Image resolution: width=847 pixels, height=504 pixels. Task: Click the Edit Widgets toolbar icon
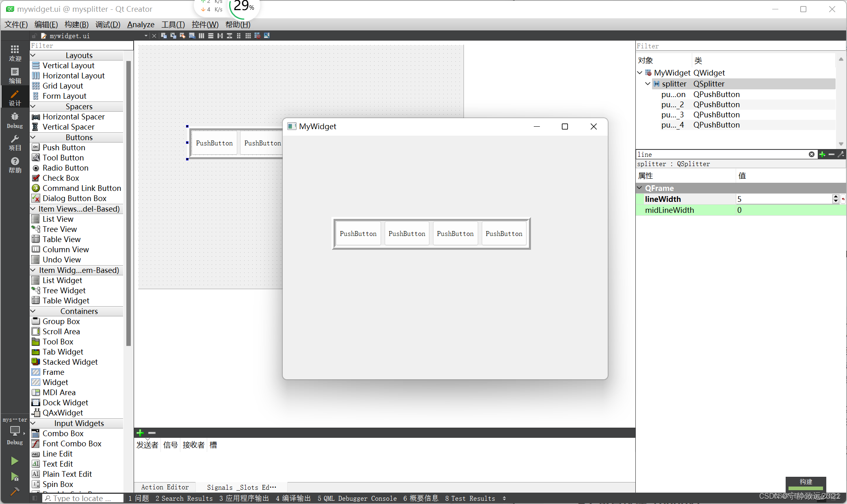point(164,36)
